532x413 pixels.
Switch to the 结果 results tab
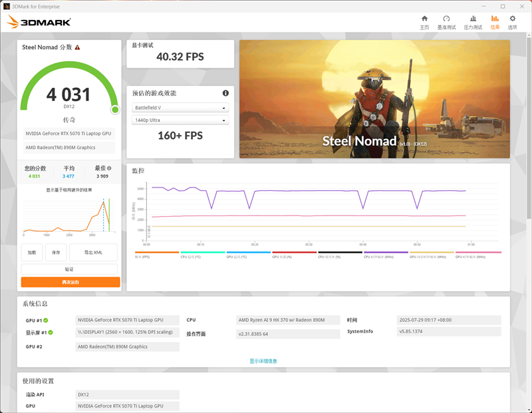tap(495, 22)
